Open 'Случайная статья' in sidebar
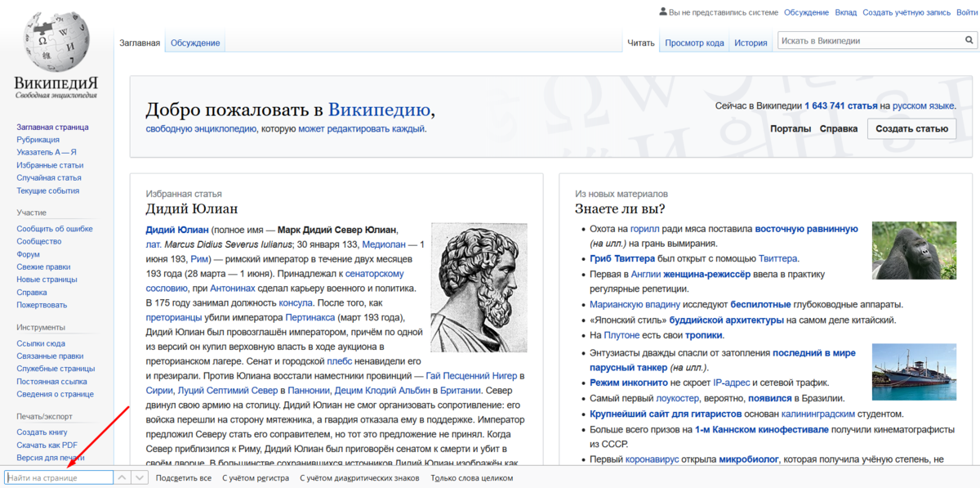The width and height of the screenshot is (980, 488). pyautogui.click(x=49, y=177)
